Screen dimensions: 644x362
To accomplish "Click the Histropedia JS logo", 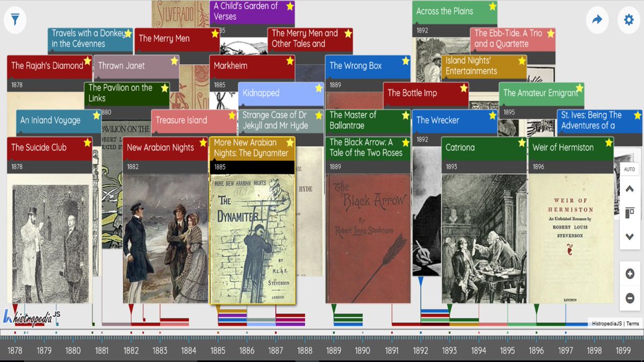I will [x=32, y=317].
